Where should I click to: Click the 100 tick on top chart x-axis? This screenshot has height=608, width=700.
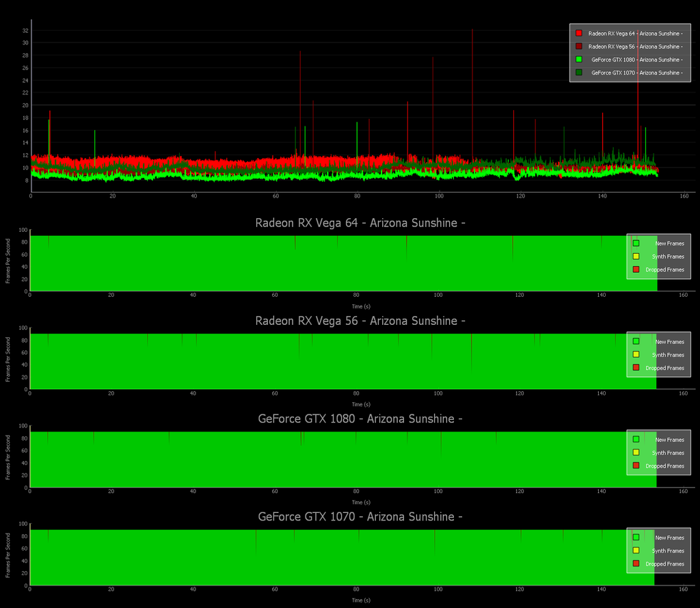click(440, 196)
